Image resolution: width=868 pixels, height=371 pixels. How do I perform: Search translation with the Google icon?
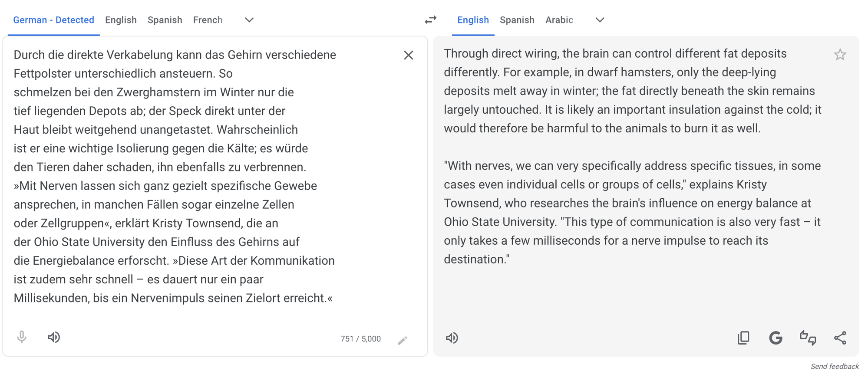click(776, 338)
